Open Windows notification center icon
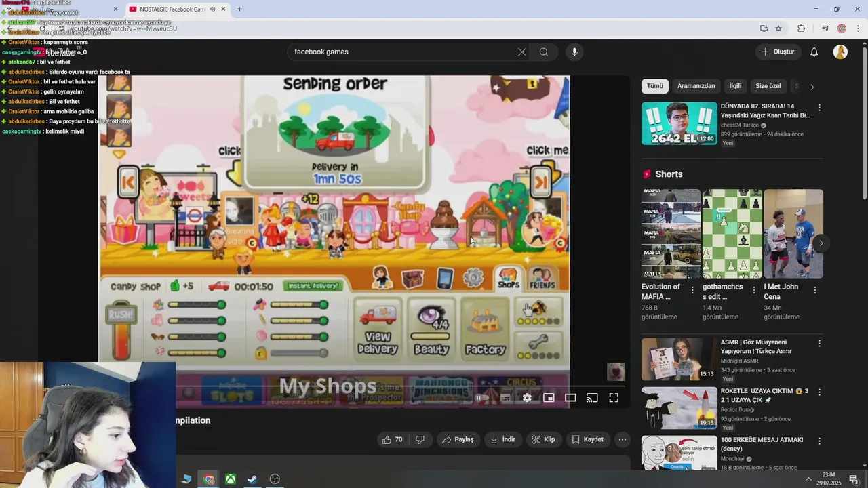868x488 pixels. pyautogui.click(x=854, y=479)
